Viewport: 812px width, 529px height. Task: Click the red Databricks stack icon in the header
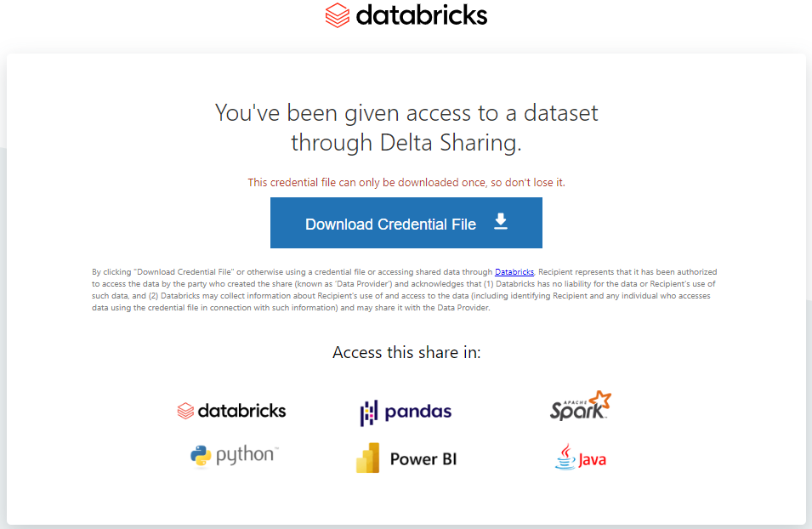tap(337, 15)
